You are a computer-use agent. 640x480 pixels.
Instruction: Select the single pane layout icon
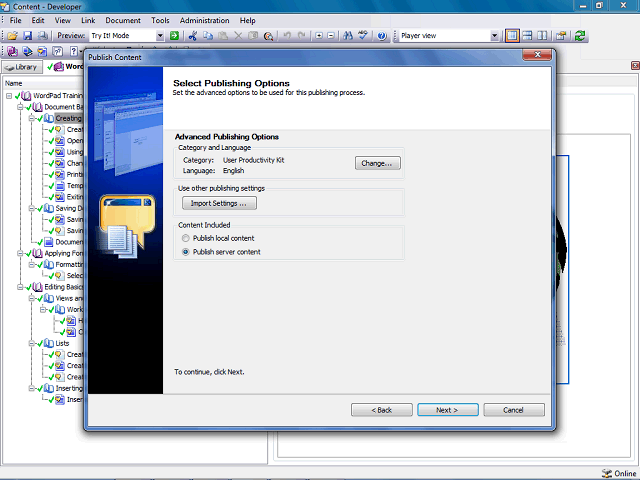[x=512, y=36]
